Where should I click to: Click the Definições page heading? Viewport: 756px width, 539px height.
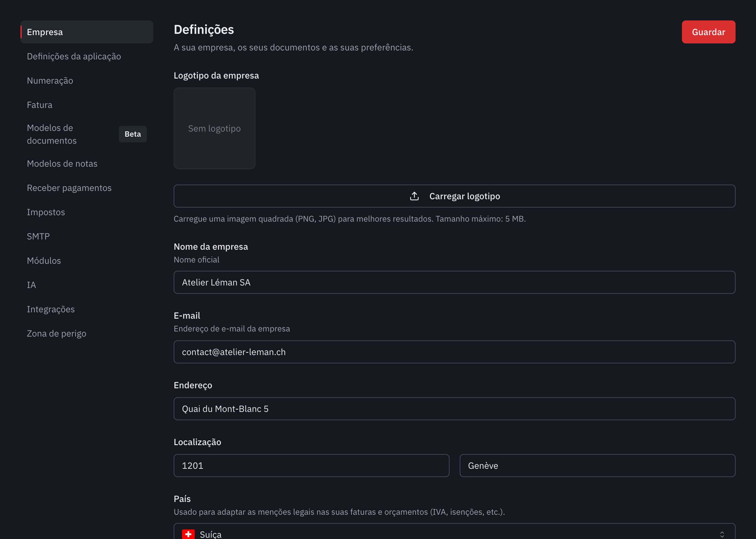coord(204,30)
